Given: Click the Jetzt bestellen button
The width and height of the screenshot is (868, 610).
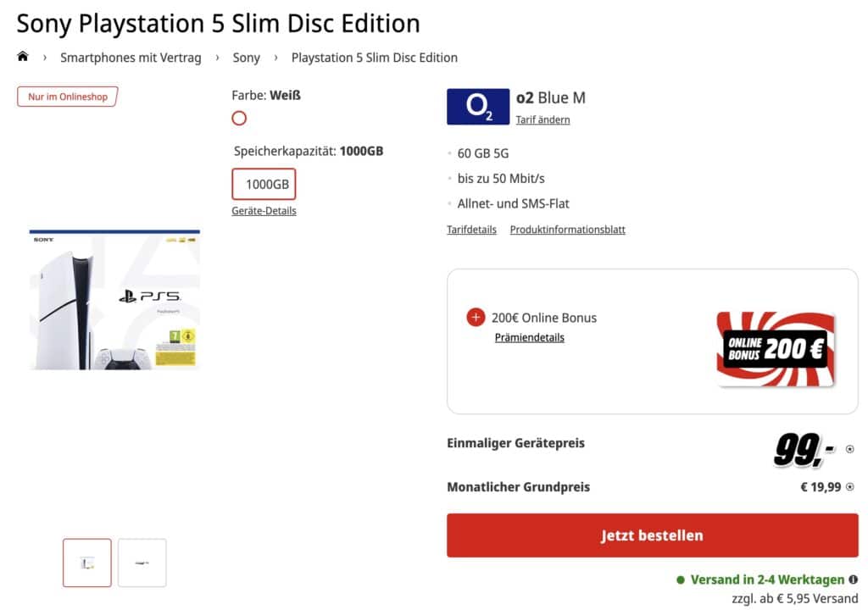Looking at the screenshot, I should coord(652,535).
